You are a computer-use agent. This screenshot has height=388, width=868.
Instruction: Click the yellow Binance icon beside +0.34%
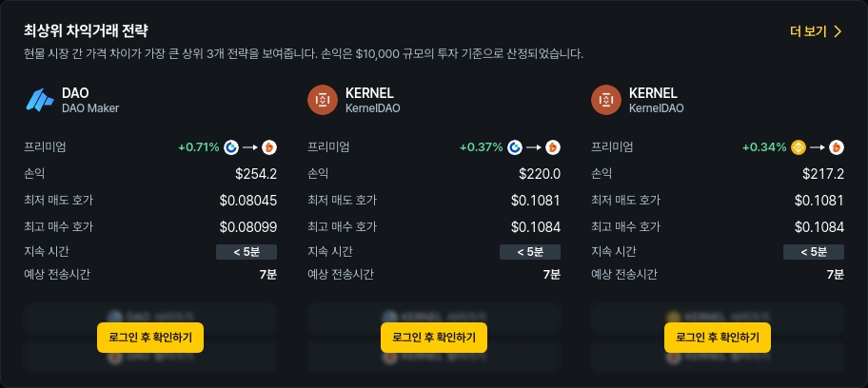click(799, 147)
